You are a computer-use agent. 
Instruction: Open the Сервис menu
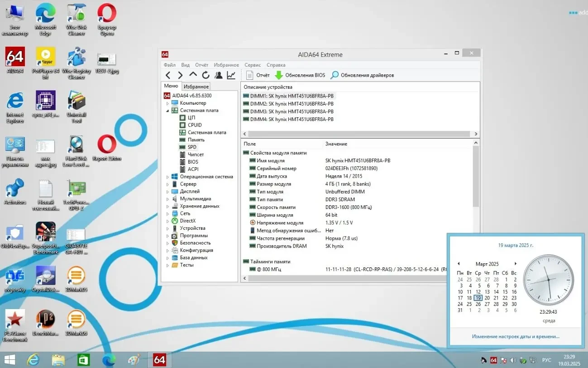[253, 65]
